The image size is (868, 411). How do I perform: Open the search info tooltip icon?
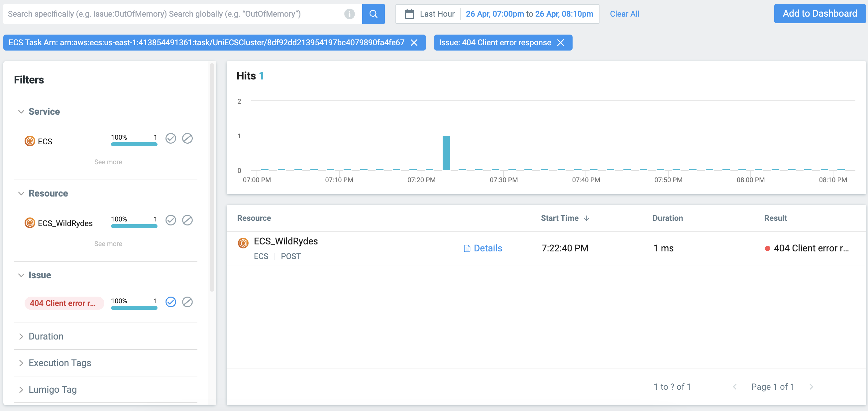349,14
